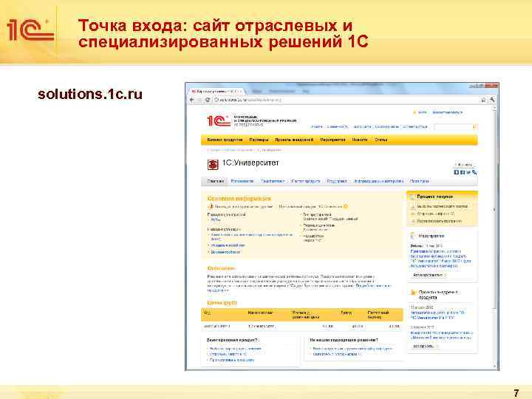Screen dimensions: 532x399
Task: Click the Процесс покупки panel header
Action: pyautogui.click(x=442, y=197)
